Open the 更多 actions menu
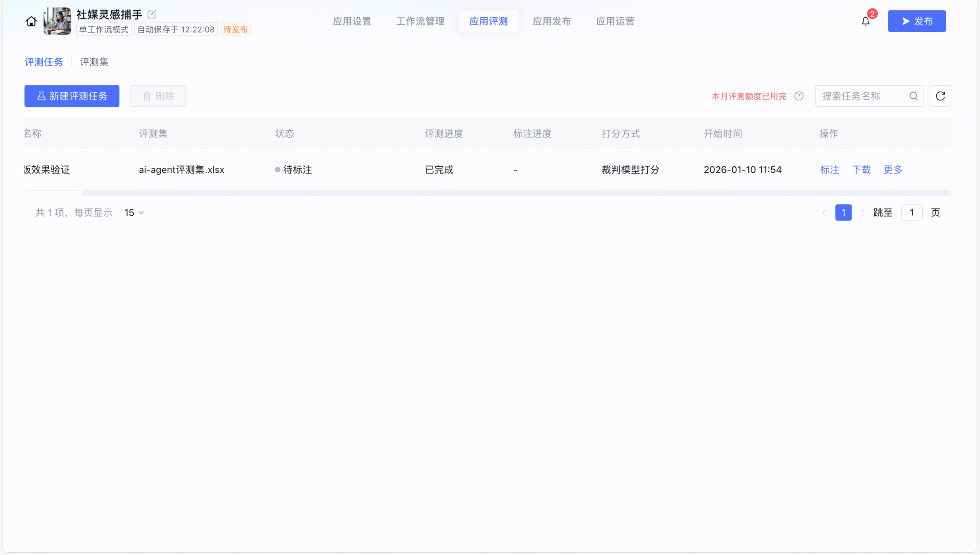 pyautogui.click(x=893, y=170)
